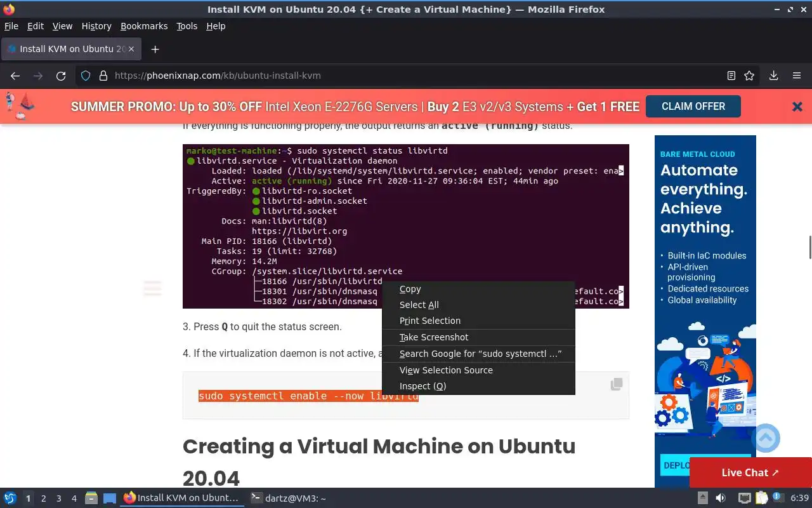812x508 pixels.
Task: Open the Help menu
Action: click(x=216, y=26)
